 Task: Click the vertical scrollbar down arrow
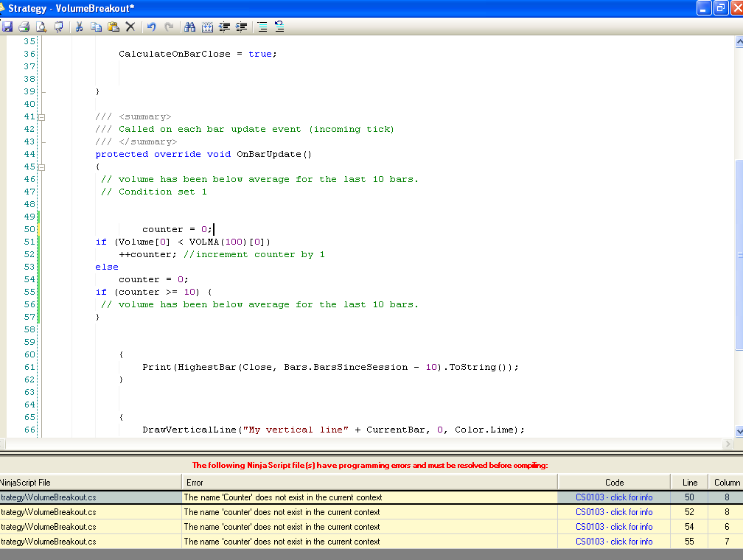[739, 431]
